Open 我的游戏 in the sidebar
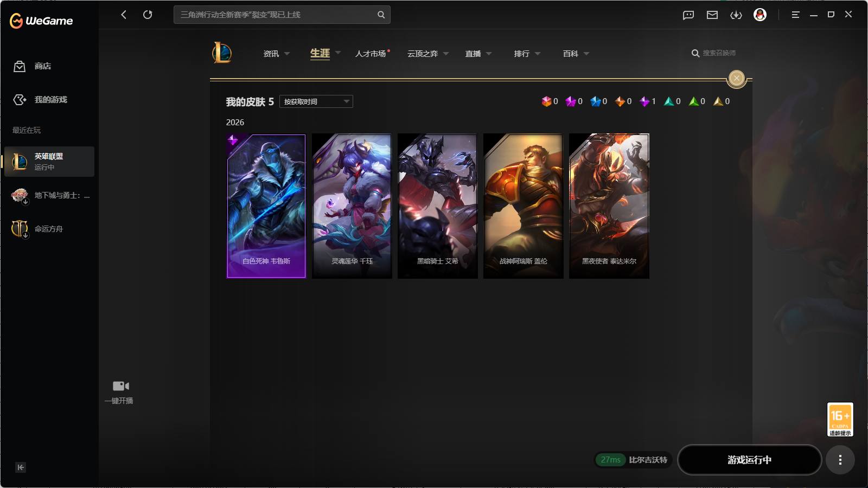This screenshot has height=488, width=868. tap(40, 100)
